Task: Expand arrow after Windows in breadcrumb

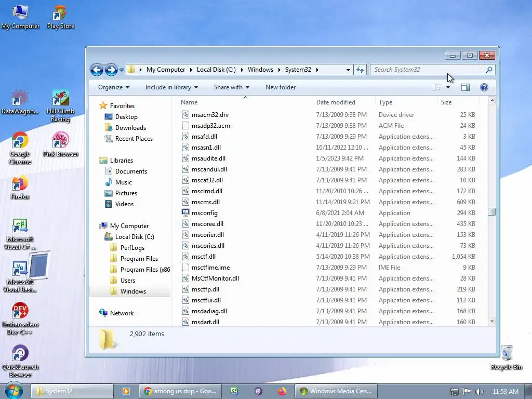Action: pos(279,70)
